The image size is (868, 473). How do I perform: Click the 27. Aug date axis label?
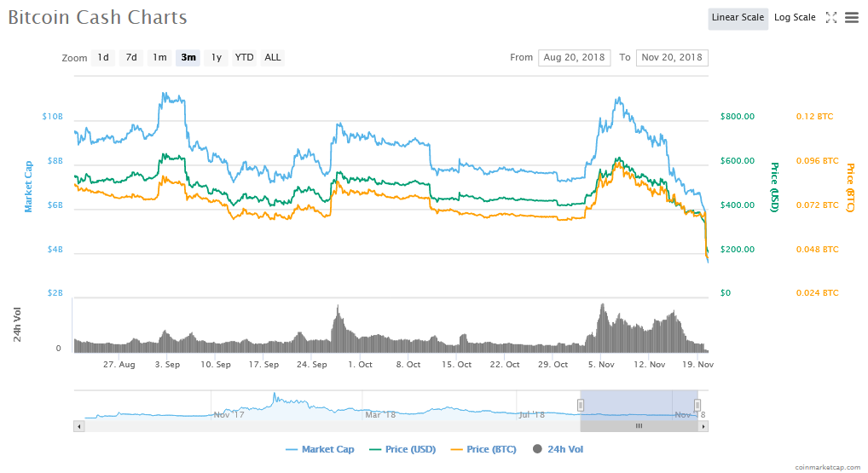pos(119,365)
